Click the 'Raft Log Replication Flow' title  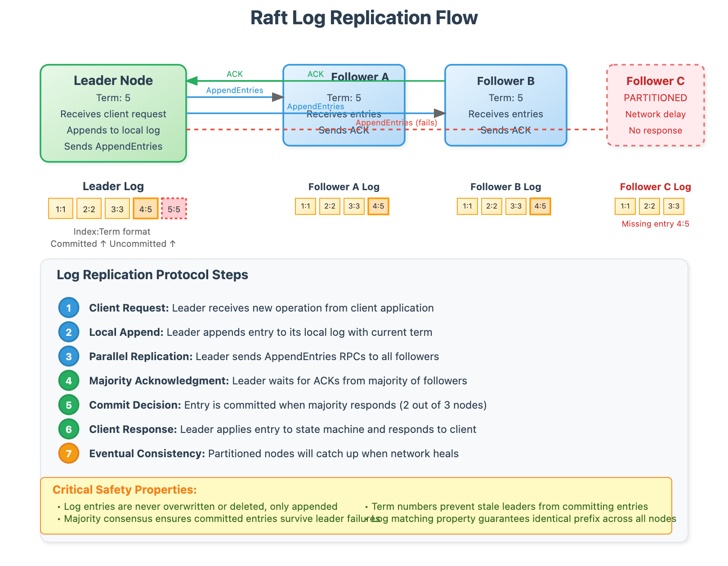click(x=364, y=18)
